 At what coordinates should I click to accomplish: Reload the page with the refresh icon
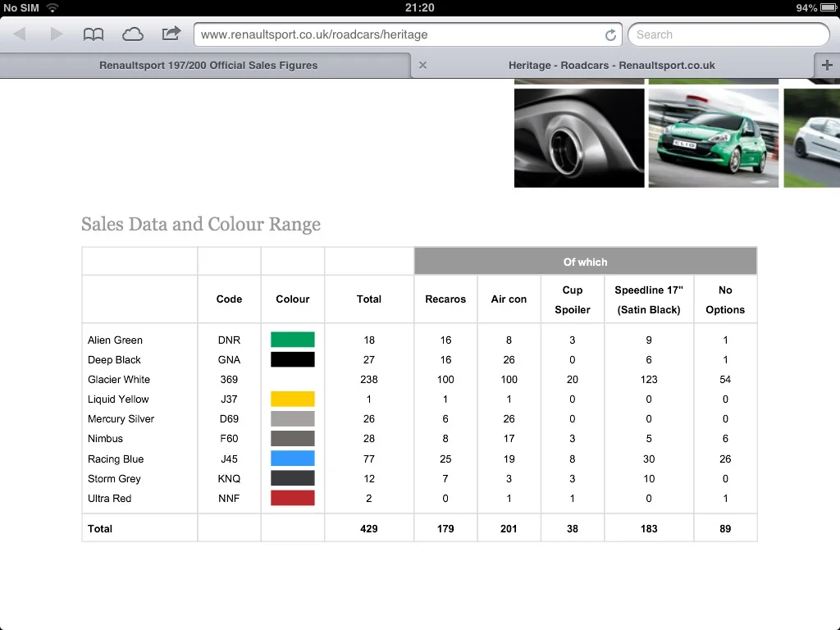point(610,34)
